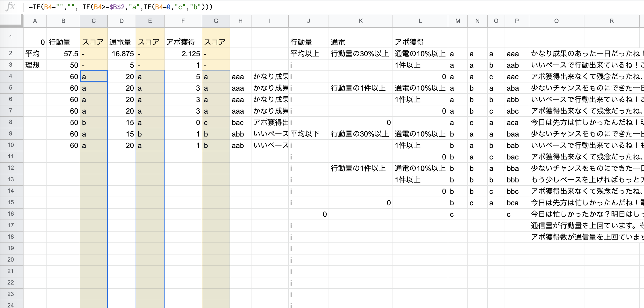Select the スコア header cell in column E
Viewport: 644px width, 308px height.
click(150, 42)
